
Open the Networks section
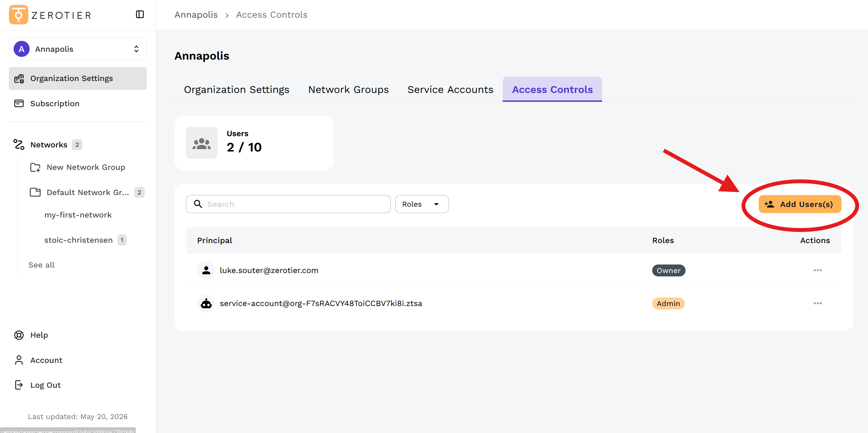[x=49, y=145]
